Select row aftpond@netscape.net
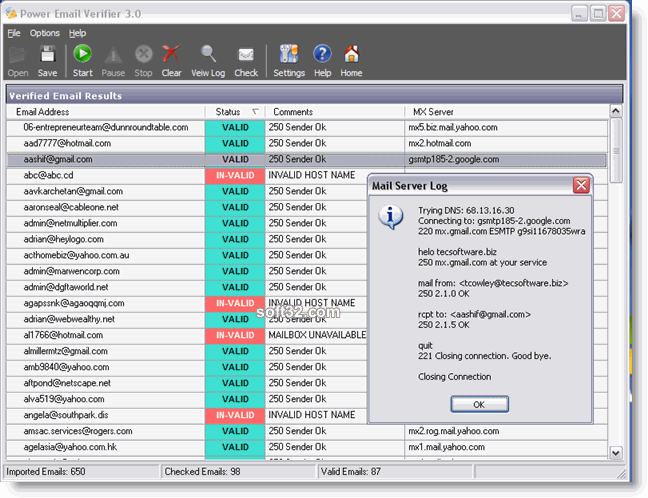Viewport: 648px width, 498px height. (186, 383)
